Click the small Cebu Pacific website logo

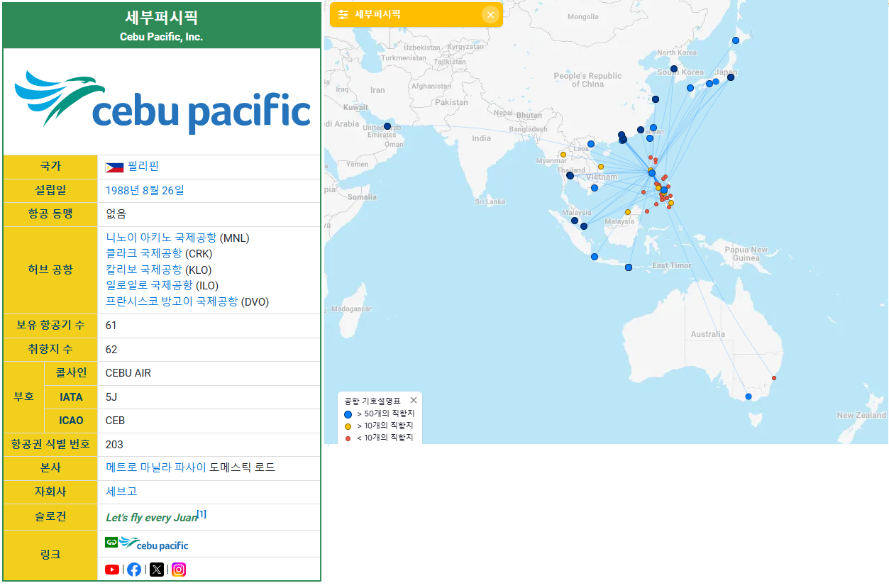click(154, 544)
